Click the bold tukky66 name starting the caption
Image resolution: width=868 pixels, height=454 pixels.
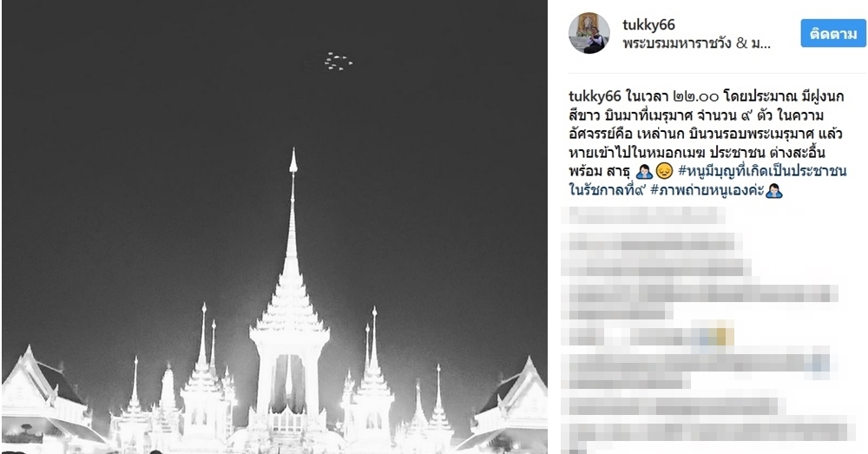click(595, 96)
